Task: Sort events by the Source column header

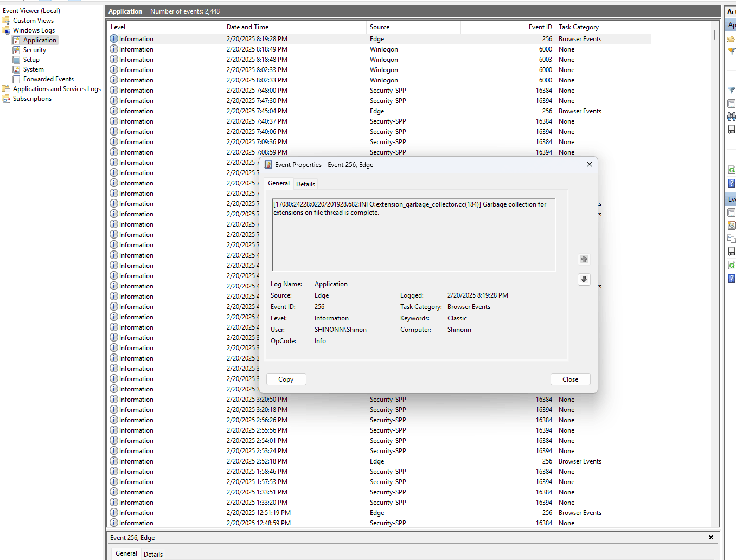Action: (x=413, y=27)
